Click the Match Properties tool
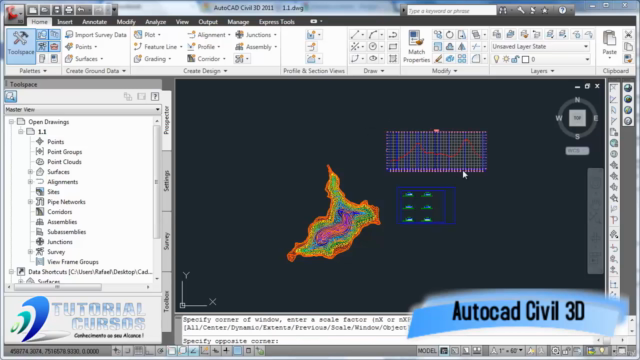640x360 pixels. (416, 47)
